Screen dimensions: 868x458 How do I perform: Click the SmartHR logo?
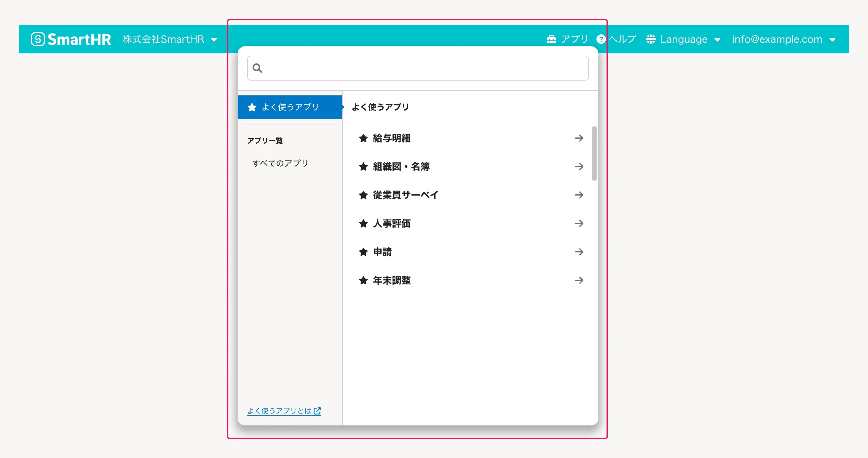[71, 39]
